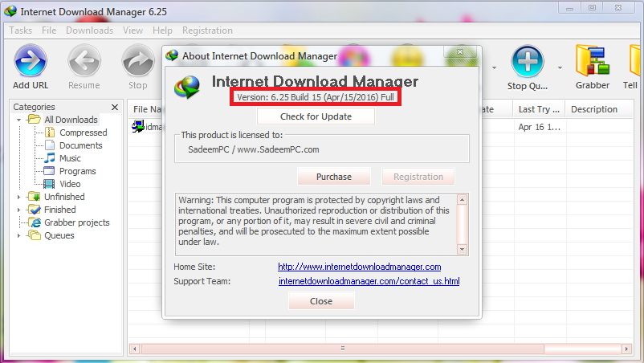Open the Home Site link

coord(360,267)
